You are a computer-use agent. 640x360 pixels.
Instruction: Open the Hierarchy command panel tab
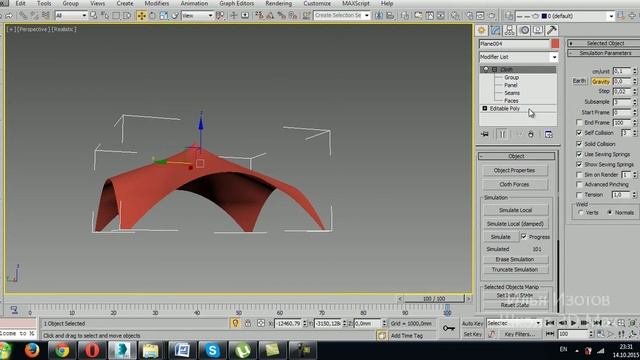click(x=509, y=30)
